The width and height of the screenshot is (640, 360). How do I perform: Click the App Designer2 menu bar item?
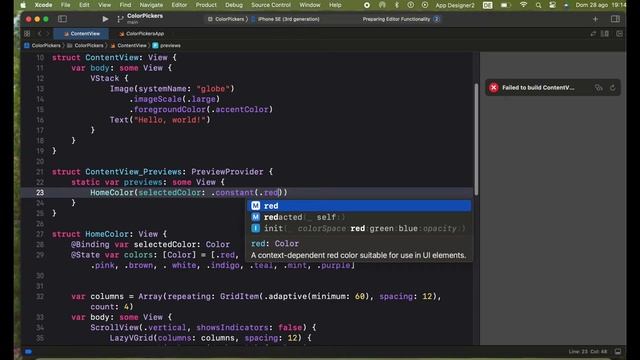[x=455, y=5]
